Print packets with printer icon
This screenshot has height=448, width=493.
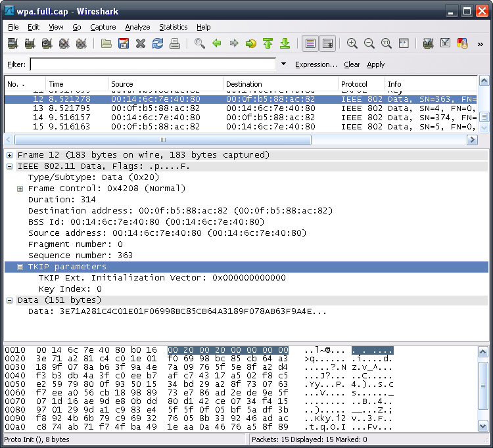coord(175,43)
